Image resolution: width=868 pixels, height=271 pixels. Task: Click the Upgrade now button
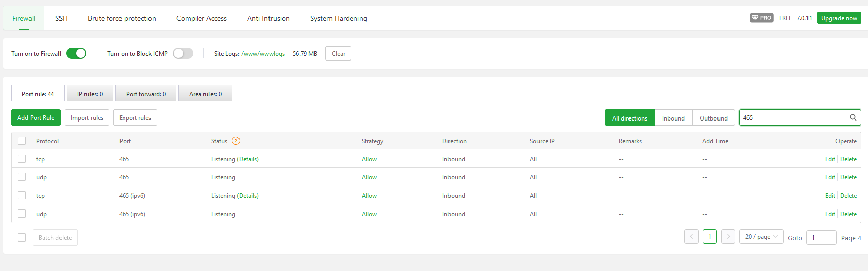coord(839,18)
